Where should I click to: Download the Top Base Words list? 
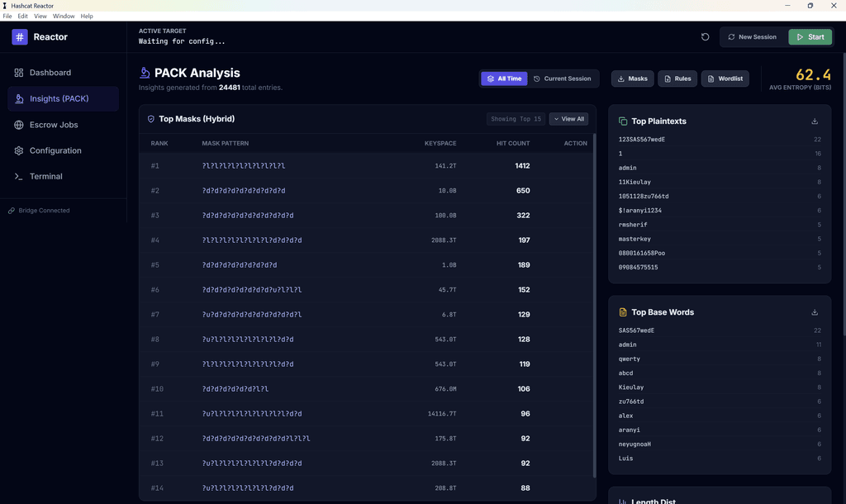pyautogui.click(x=815, y=312)
